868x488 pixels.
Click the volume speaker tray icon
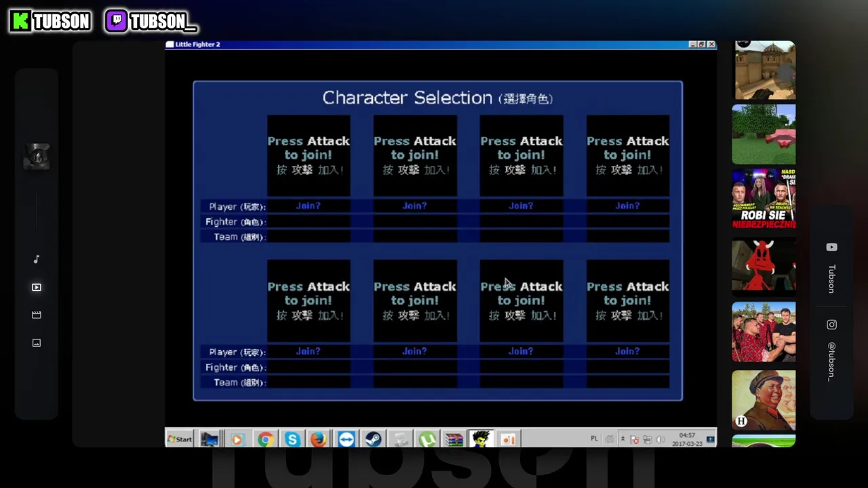[x=660, y=440]
